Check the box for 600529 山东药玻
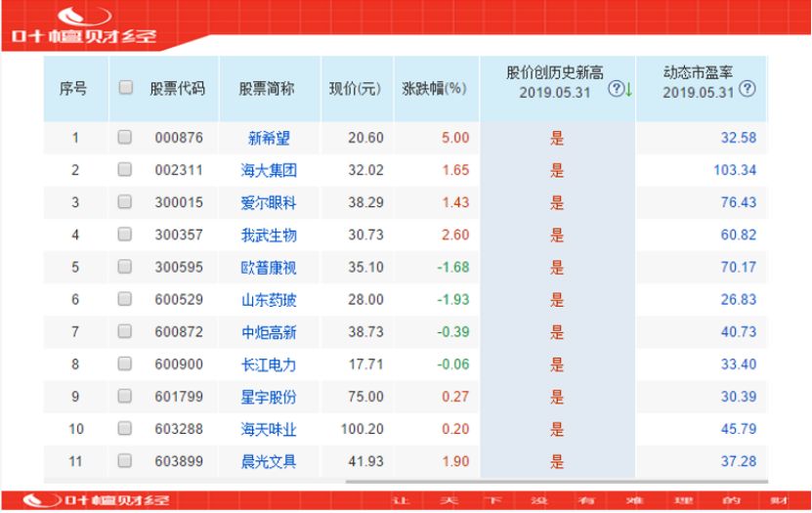Viewport: 812px width, 513px height. (125, 299)
